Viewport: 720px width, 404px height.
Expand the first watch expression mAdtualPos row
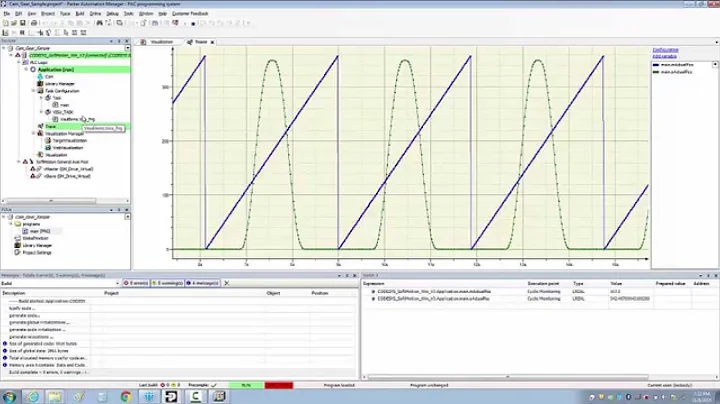pos(373,292)
